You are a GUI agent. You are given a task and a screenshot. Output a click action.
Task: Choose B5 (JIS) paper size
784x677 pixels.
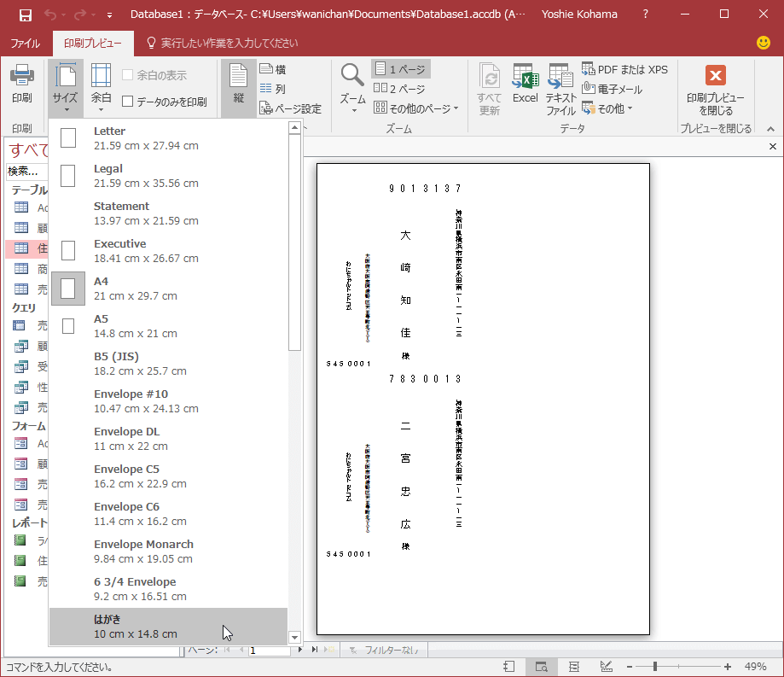click(169, 364)
